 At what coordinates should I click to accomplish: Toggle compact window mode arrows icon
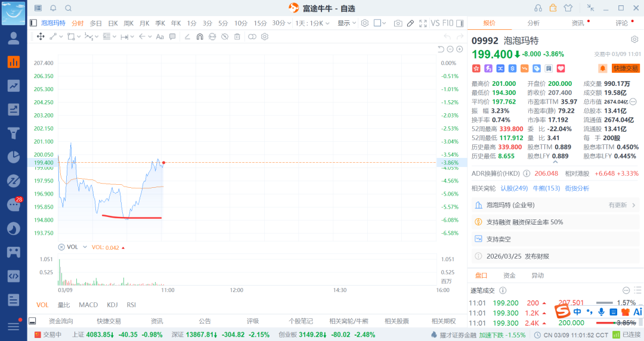[590, 8]
